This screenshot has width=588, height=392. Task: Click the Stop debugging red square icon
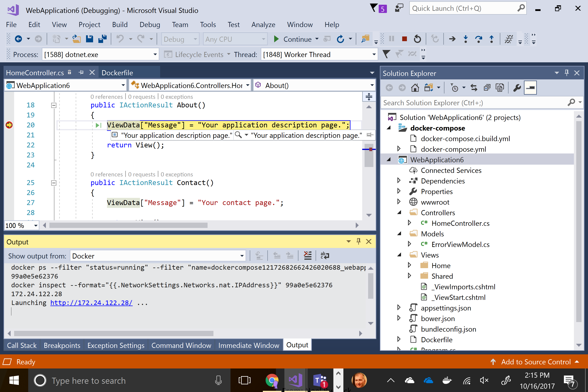[403, 39]
